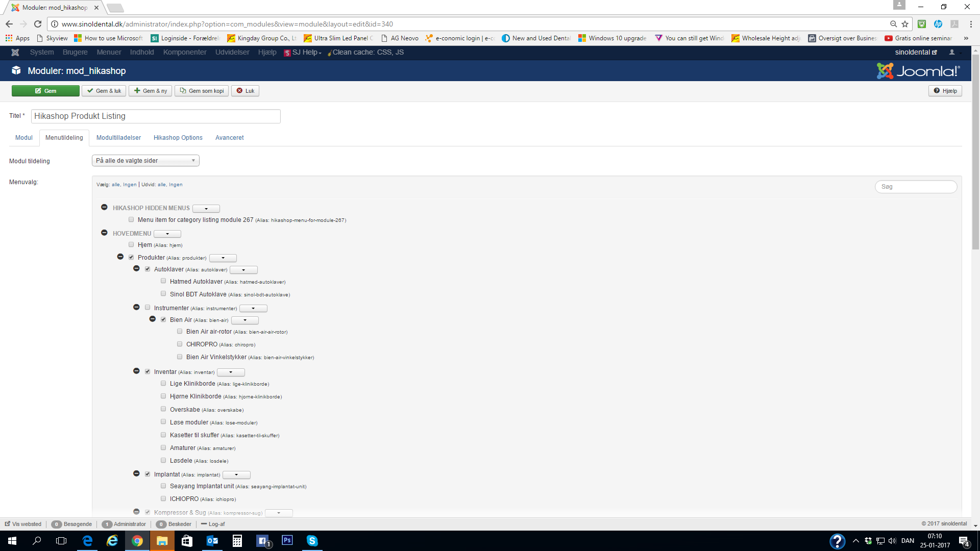Click the Joomla logo icon in admin menu
Viewport: 980px width, 551px height.
point(15,53)
